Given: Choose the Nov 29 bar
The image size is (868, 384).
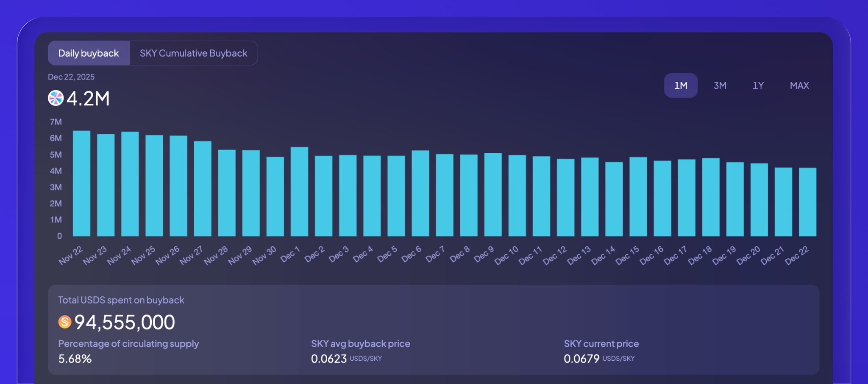Looking at the screenshot, I should point(251,193).
